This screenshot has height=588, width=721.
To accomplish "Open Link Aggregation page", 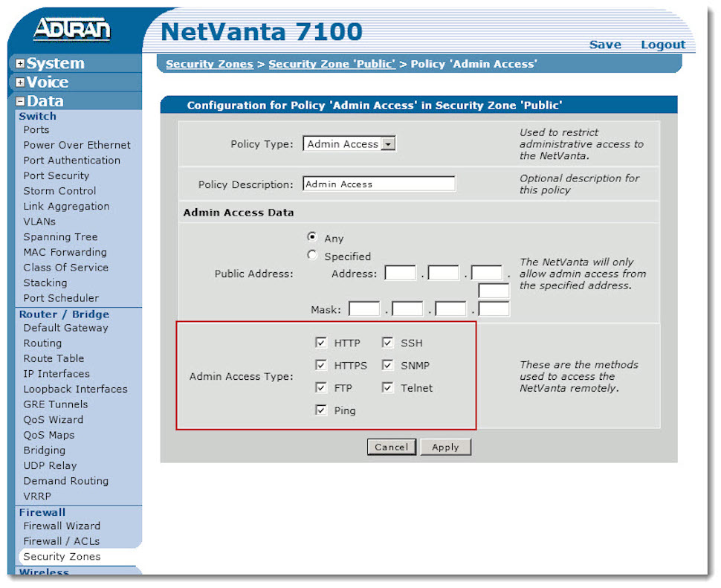I will 66,207.
